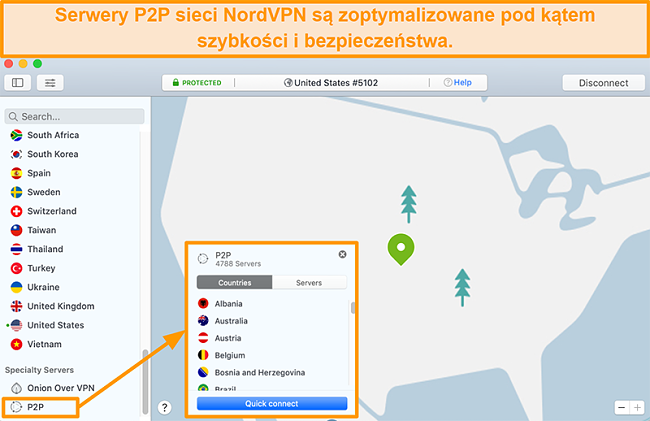Select the United States flag icon
650x421 pixels.
(17, 325)
